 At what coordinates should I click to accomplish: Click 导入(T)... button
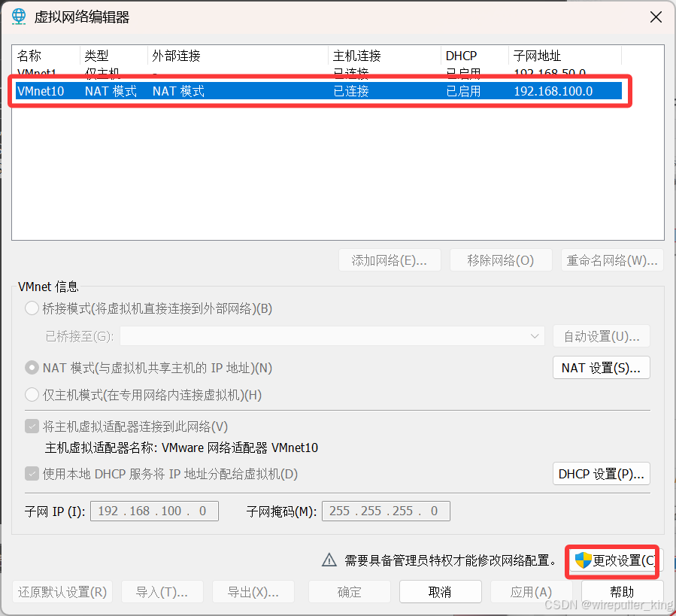coord(162,592)
